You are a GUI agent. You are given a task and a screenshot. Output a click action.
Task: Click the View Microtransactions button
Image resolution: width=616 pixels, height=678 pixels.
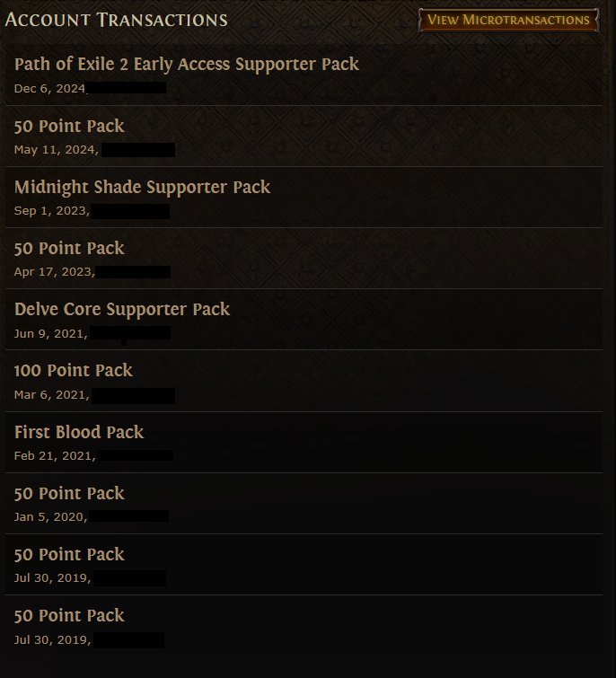[508, 20]
